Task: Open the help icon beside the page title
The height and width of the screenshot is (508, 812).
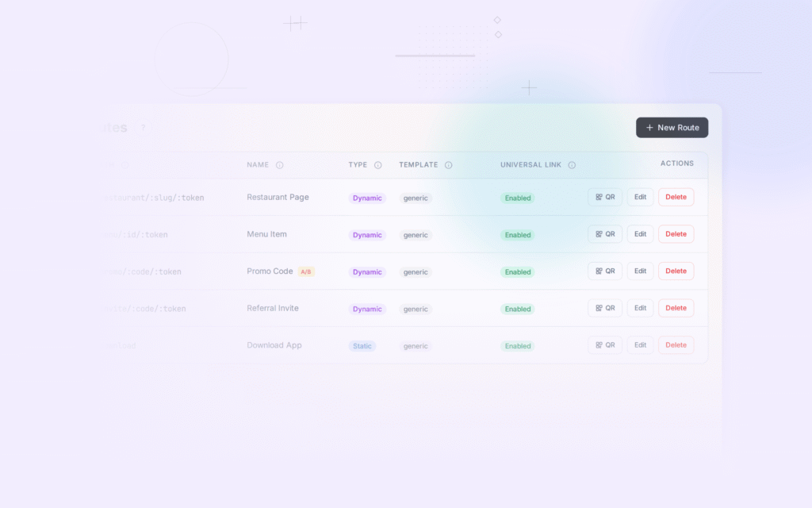Action: [144, 128]
